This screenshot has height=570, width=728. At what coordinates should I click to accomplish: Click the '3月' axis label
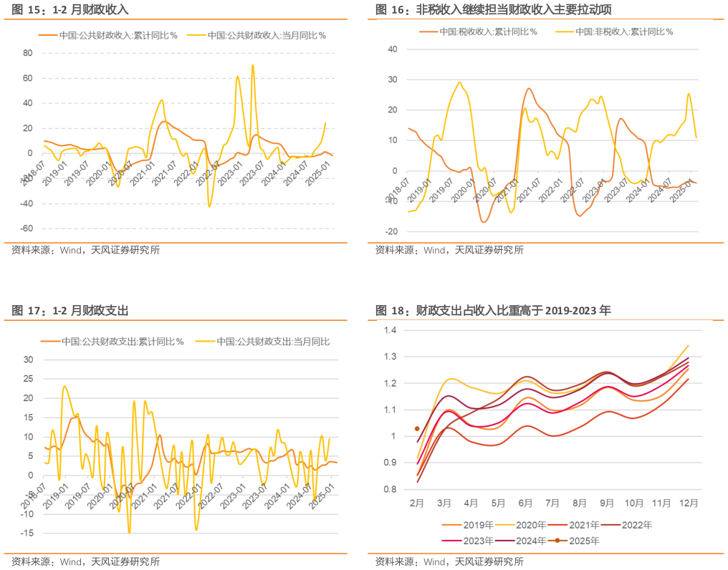point(444,503)
